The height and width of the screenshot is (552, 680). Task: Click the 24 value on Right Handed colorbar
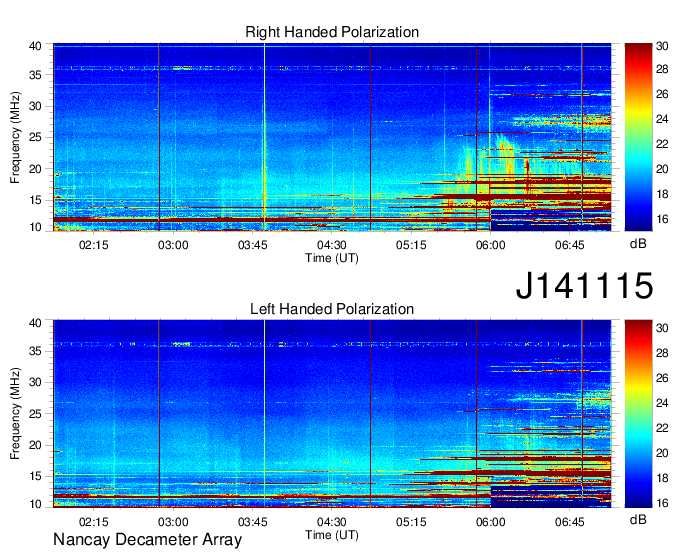(662, 119)
